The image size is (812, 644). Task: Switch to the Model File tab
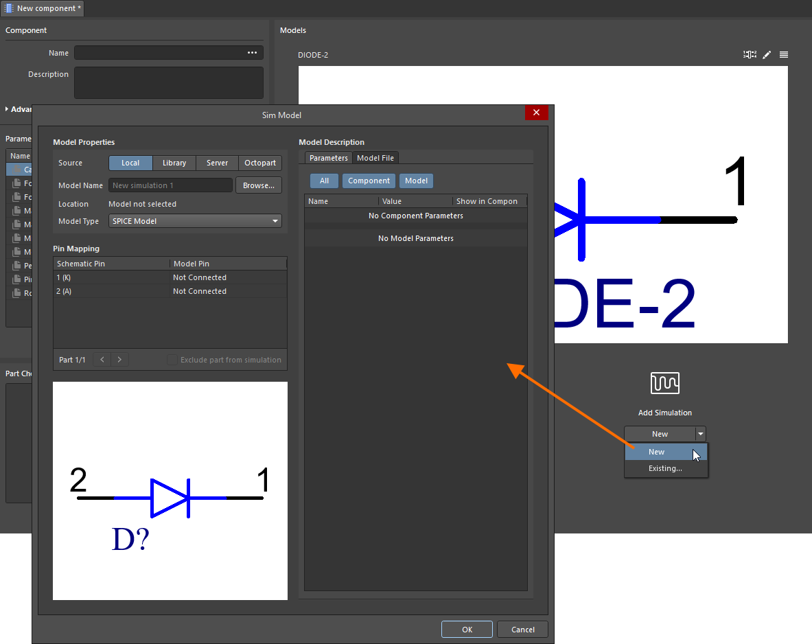375,158
